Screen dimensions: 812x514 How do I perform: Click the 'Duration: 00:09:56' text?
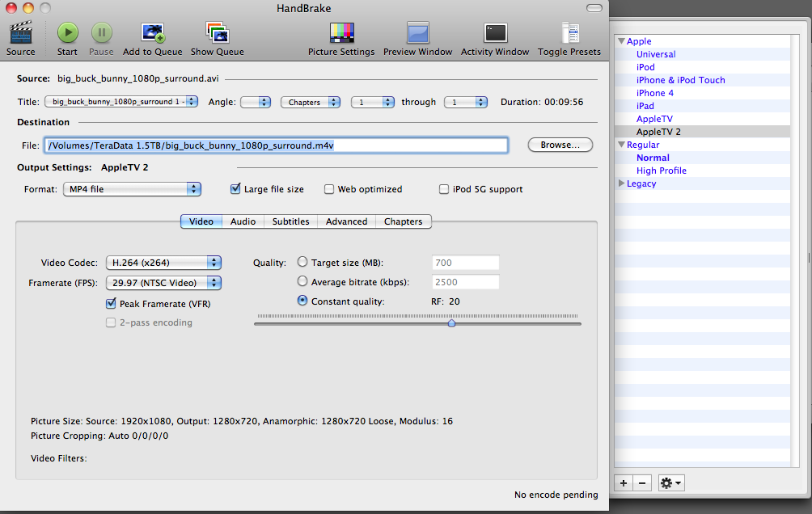coord(542,102)
